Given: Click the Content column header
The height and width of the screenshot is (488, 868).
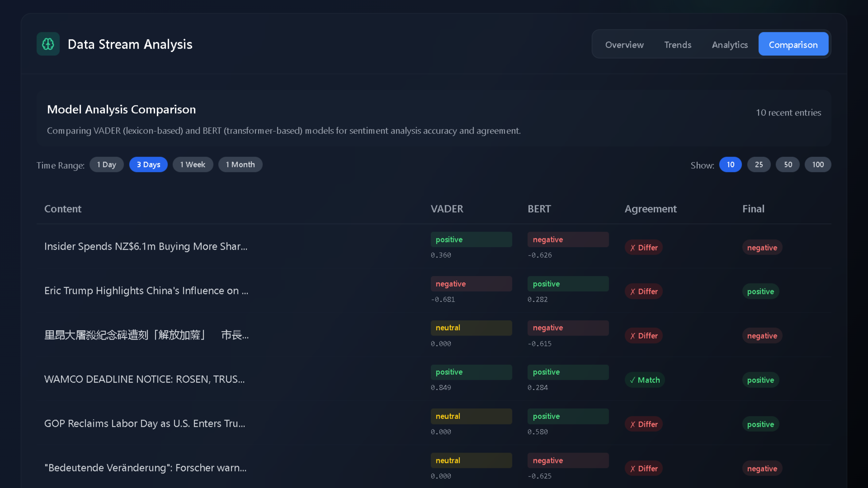Looking at the screenshot, I should [x=63, y=209].
